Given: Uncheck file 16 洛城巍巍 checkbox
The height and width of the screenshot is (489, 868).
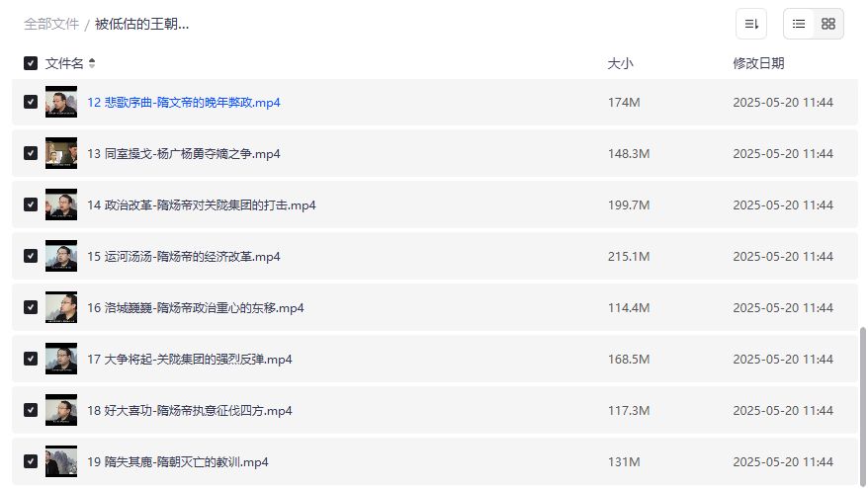Looking at the screenshot, I should [x=31, y=307].
